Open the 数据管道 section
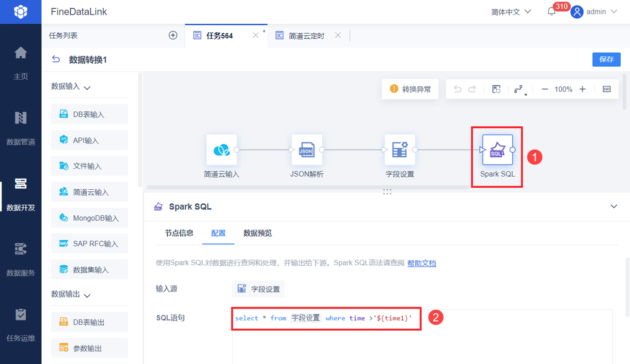Viewport: 630px width, 364px height. tap(20, 127)
